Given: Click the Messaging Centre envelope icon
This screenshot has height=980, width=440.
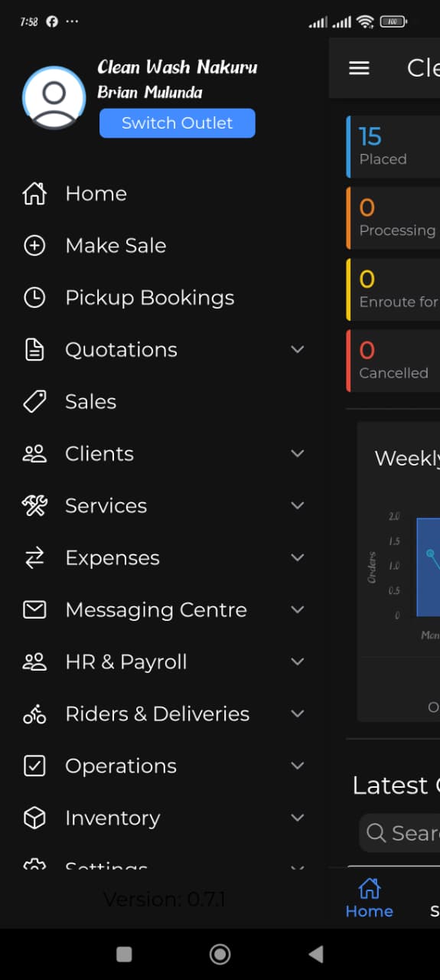Looking at the screenshot, I should pos(34,610).
